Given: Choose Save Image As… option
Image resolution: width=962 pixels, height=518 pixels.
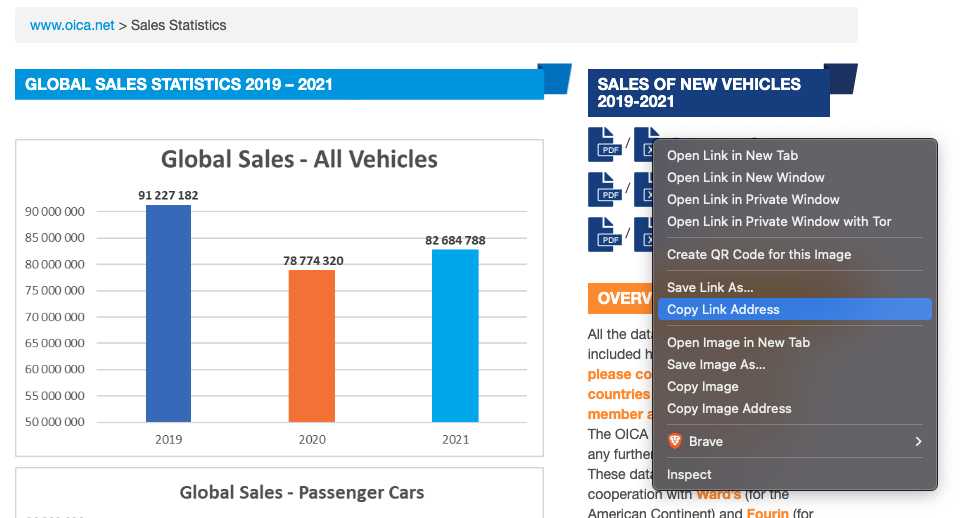Looking at the screenshot, I should (716, 364).
